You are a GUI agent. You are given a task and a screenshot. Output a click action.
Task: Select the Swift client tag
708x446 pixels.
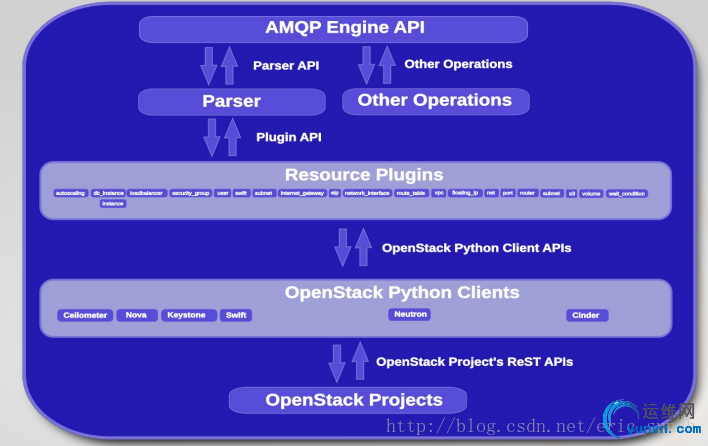[x=236, y=315]
